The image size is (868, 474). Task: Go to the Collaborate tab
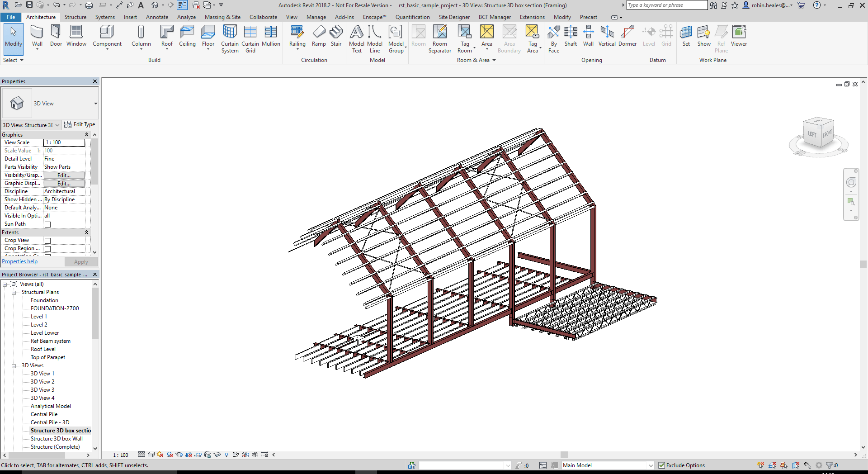(263, 17)
